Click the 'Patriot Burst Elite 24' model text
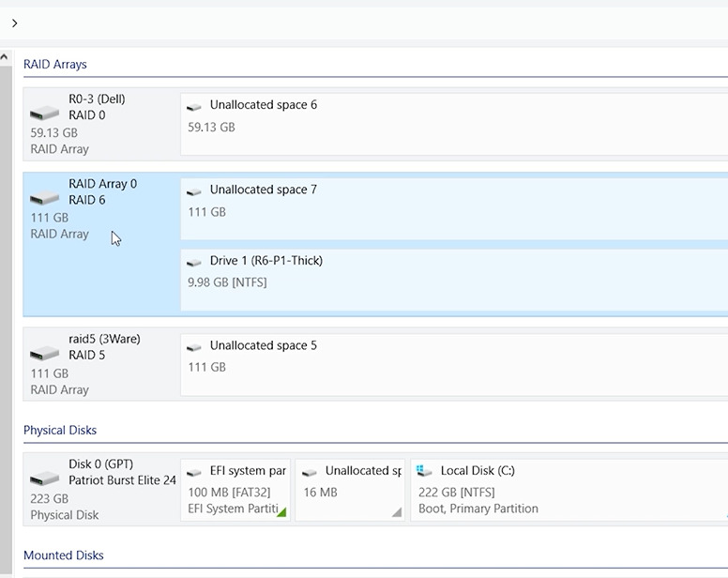This screenshot has height=578, width=728. click(x=122, y=480)
